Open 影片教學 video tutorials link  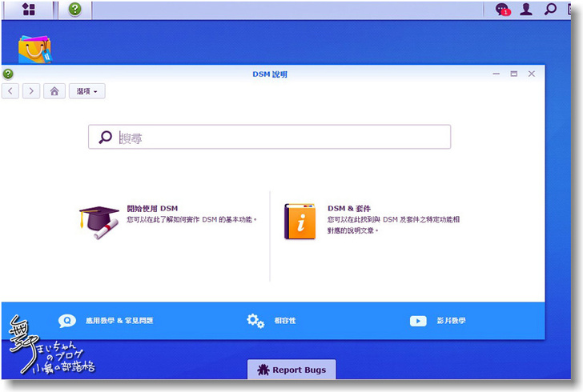coord(451,321)
